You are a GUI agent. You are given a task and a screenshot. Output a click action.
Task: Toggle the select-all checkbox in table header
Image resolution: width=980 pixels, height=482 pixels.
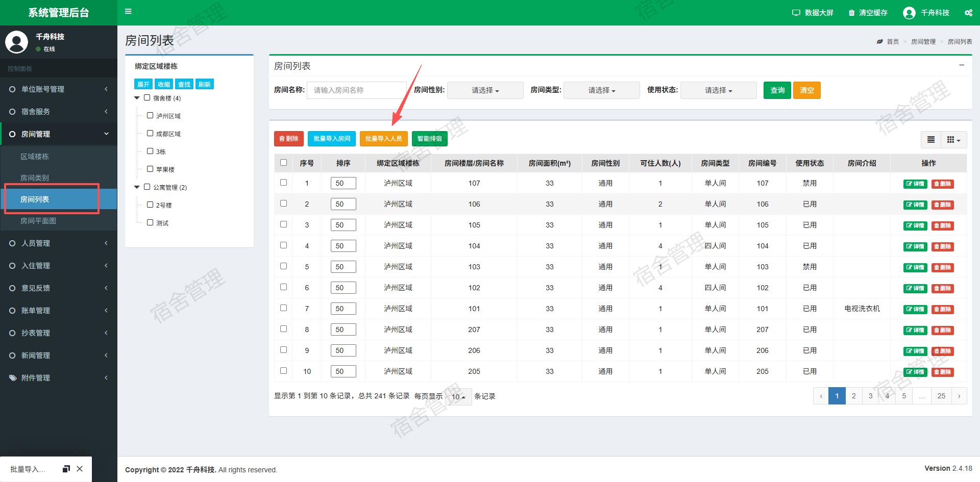[283, 163]
